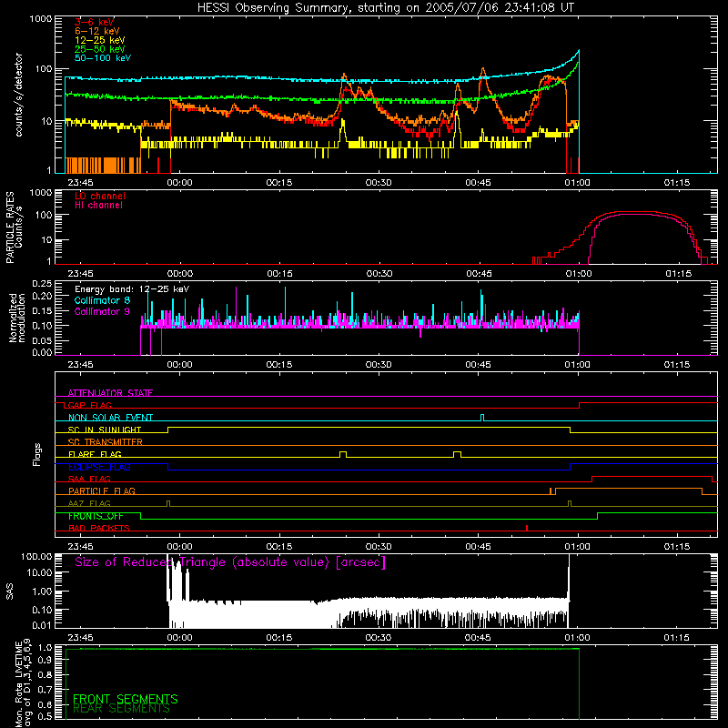Click the GAP FLAG label
Image resolution: width=728 pixels, height=728 pixels.
(89, 405)
